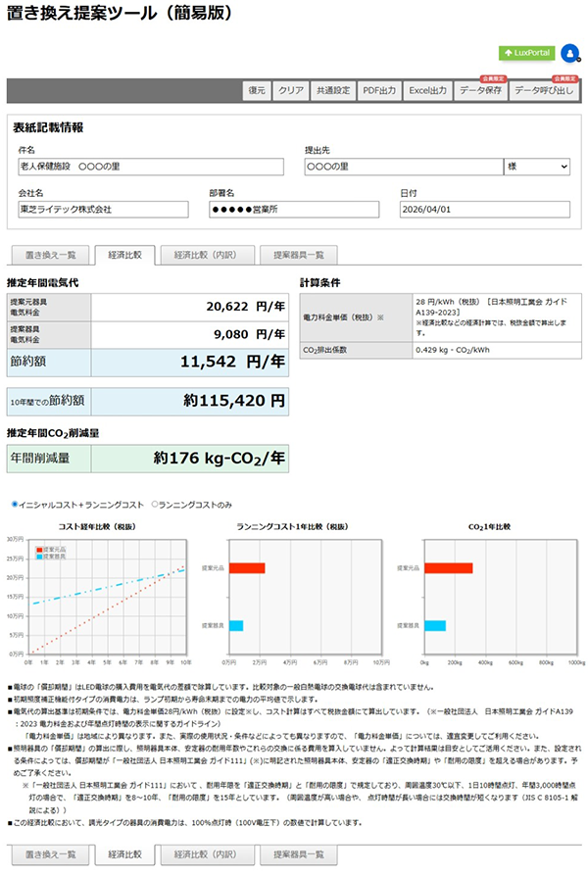Click the 復元 toolbar button
Screen dimensions: 588x875
[x=257, y=90]
